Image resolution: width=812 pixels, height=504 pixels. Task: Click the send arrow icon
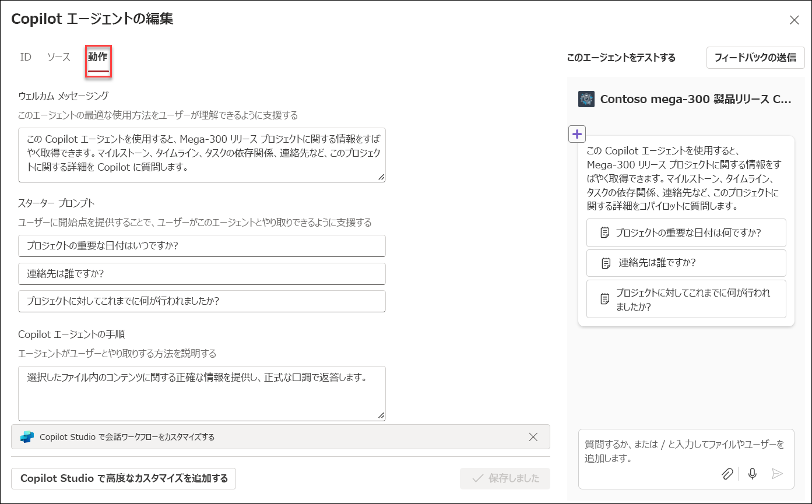[x=777, y=474]
